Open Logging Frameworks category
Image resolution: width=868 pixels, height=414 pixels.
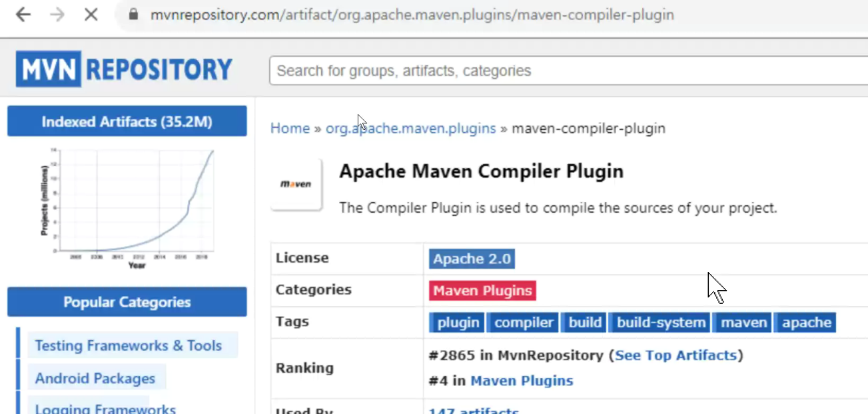click(105, 408)
